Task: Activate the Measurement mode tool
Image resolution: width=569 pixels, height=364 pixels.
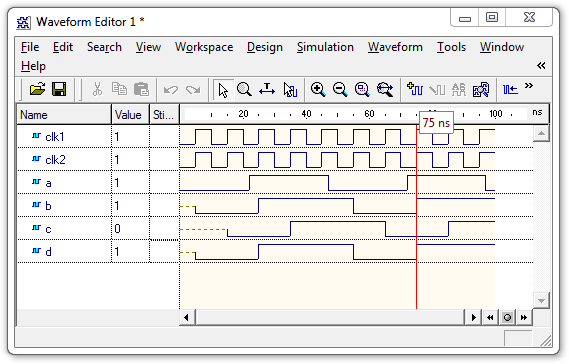Action: (267, 89)
